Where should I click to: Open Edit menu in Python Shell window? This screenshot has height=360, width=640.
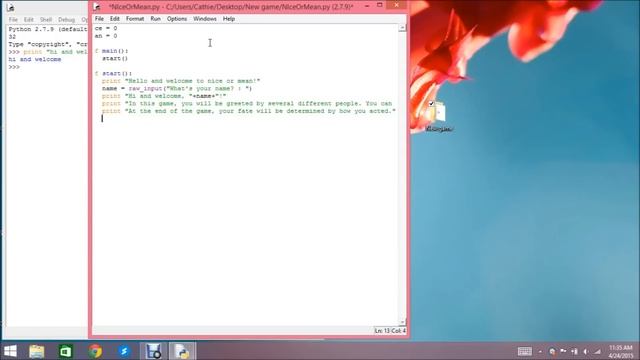[x=29, y=20]
